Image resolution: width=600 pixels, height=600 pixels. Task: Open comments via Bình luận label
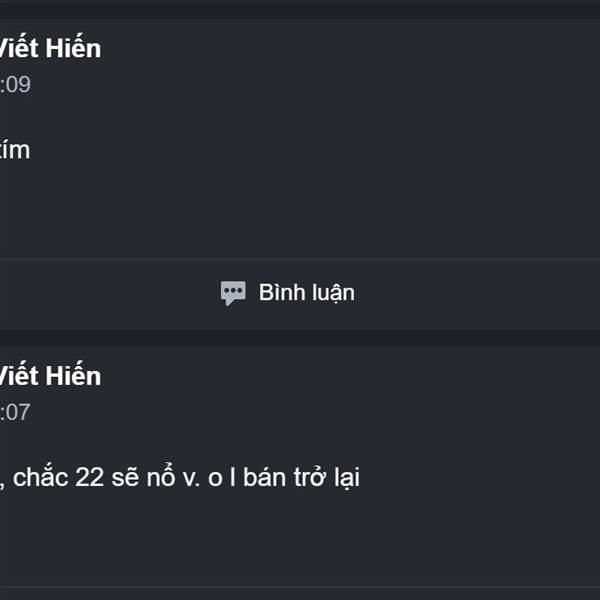pyautogui.click(x=307, y=293)
